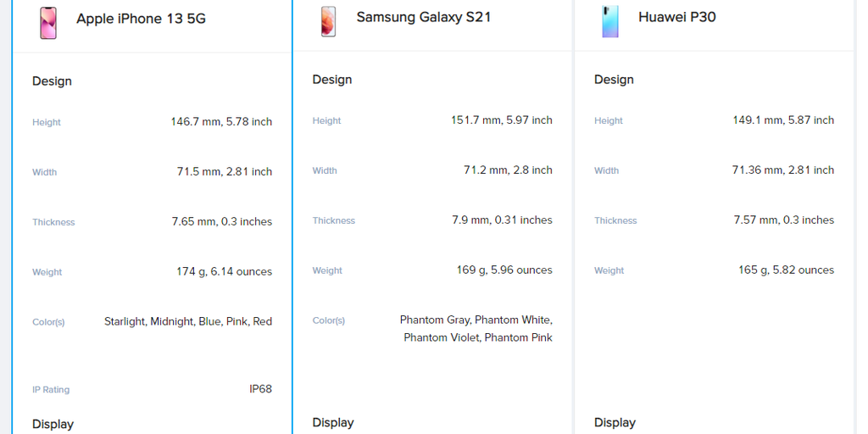Screen dimensions: 868x434
Task: Open the Apple iPhone 13 5G title link
Action: 141,19
